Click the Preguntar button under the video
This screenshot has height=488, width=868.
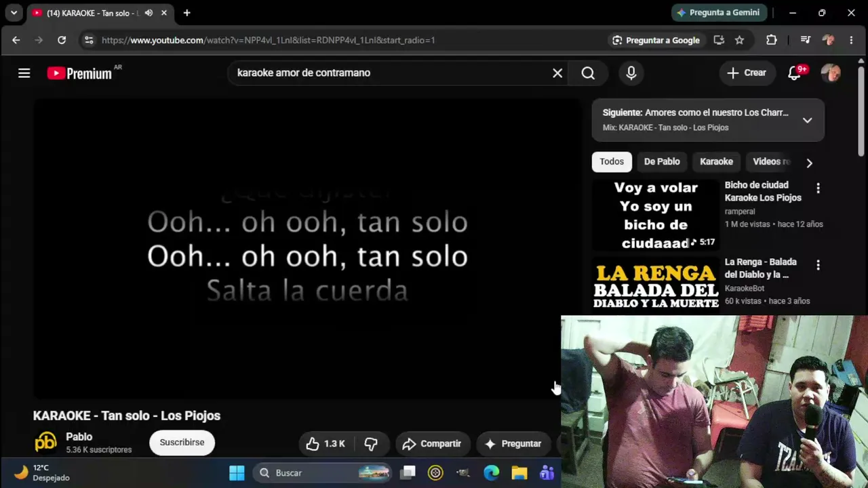click(513, 444)
